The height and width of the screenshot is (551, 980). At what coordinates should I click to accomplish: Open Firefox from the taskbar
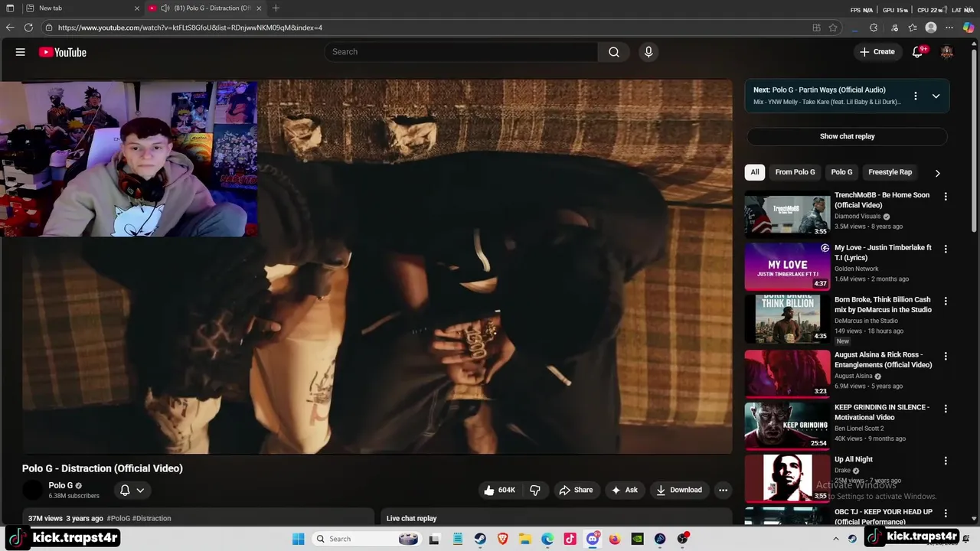click(615, 539)
